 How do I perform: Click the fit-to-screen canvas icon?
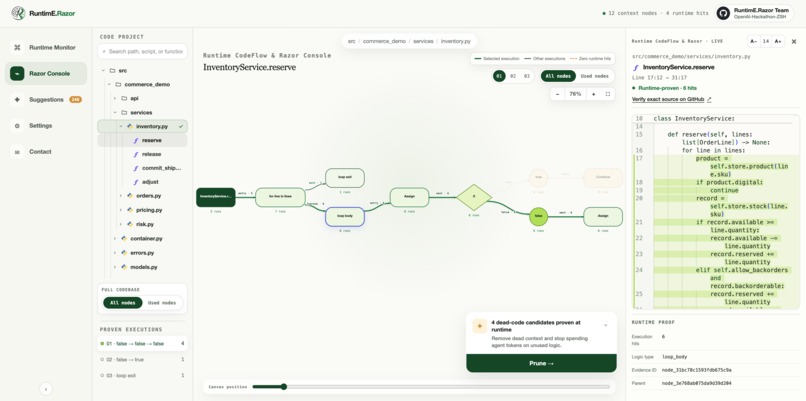tap(608, 94)
